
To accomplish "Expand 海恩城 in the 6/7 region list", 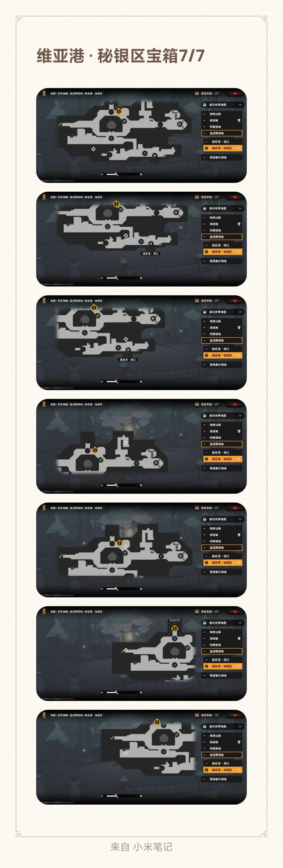I will (x=222, y=639).
